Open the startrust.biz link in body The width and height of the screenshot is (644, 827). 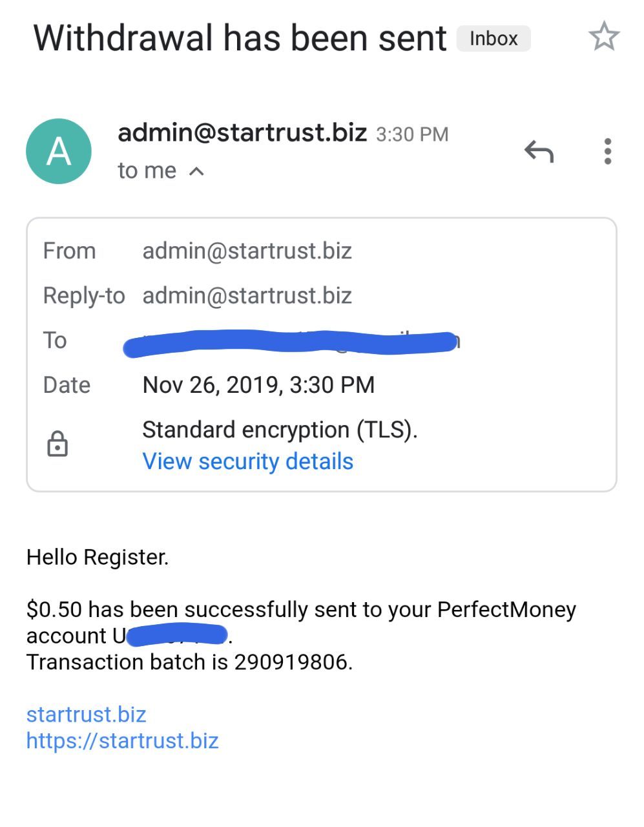point(86,714)
